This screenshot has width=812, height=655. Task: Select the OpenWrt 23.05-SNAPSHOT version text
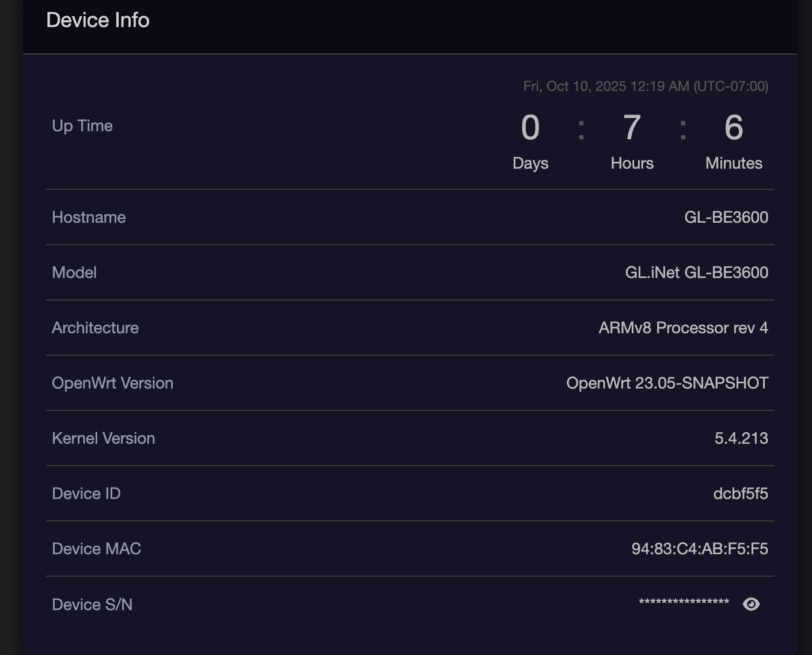[x=667, y=383]
